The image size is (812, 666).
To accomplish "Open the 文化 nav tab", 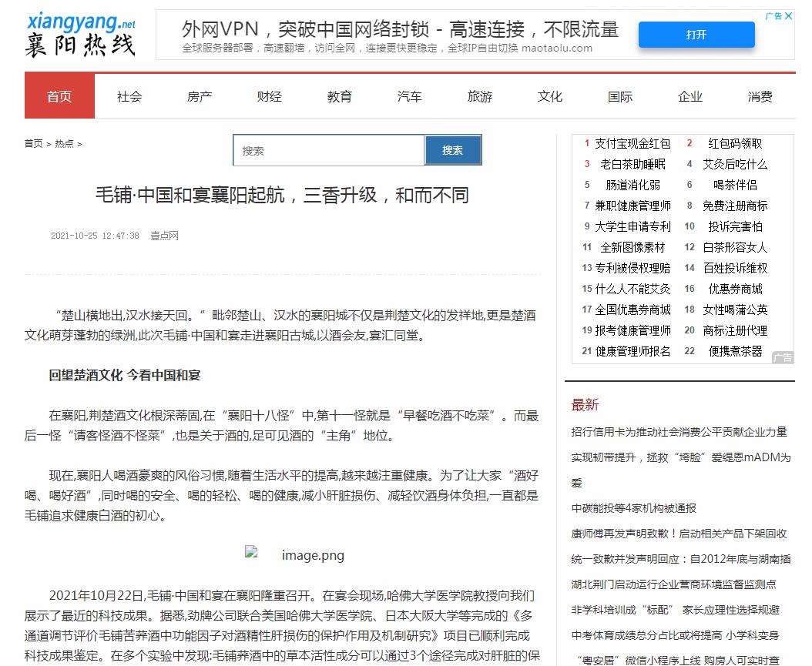I will [x=550, y=96].
